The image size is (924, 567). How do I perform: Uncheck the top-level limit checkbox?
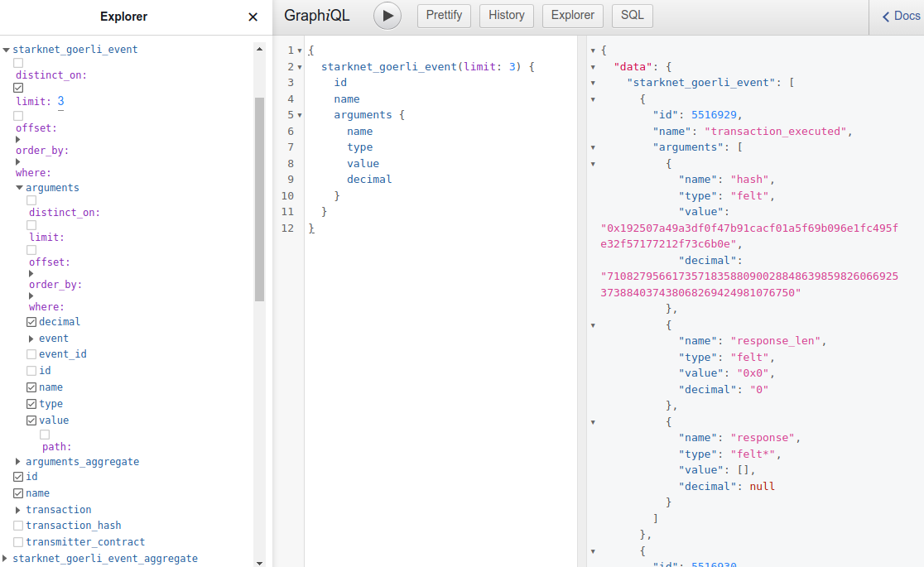tap(18, 88)
